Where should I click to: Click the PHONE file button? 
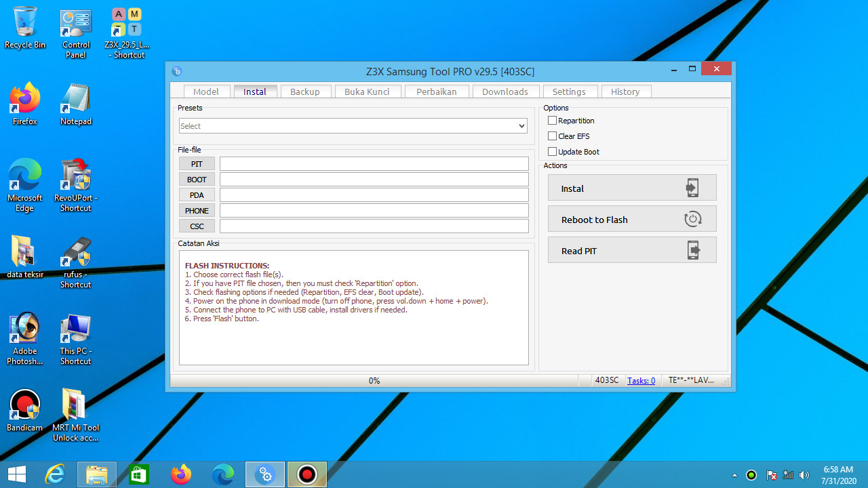pos(197,211)
